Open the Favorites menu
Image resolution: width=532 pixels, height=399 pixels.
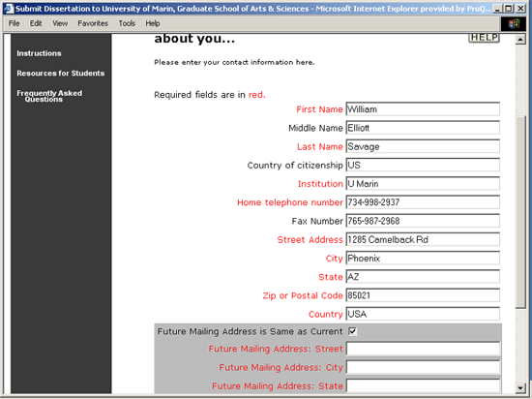click(x=93, y=23)
